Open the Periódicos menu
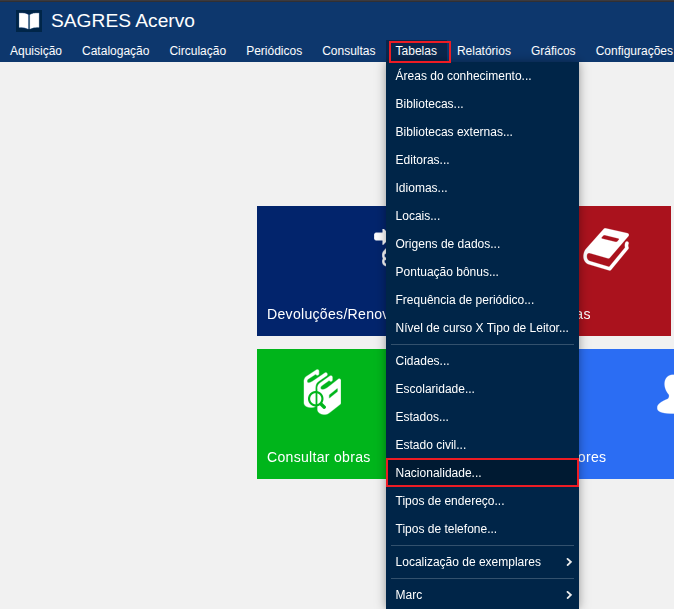 tap(274, 51)
